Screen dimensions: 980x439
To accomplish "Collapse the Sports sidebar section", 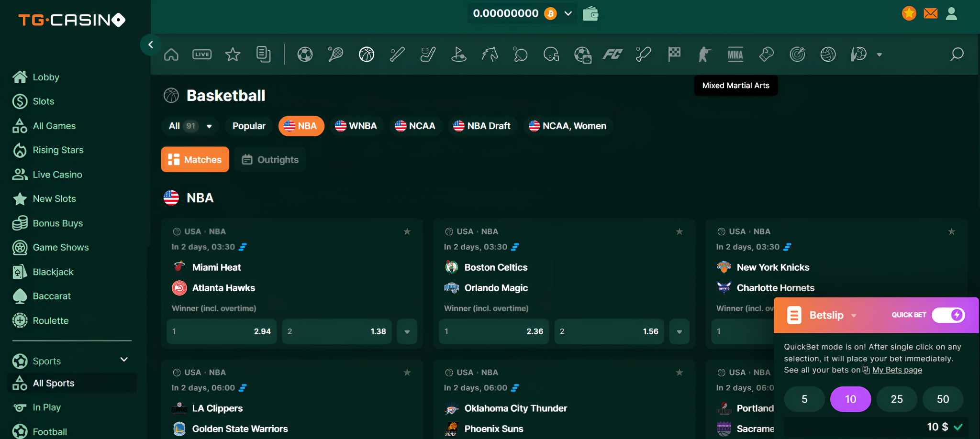I will click(124, 360).
